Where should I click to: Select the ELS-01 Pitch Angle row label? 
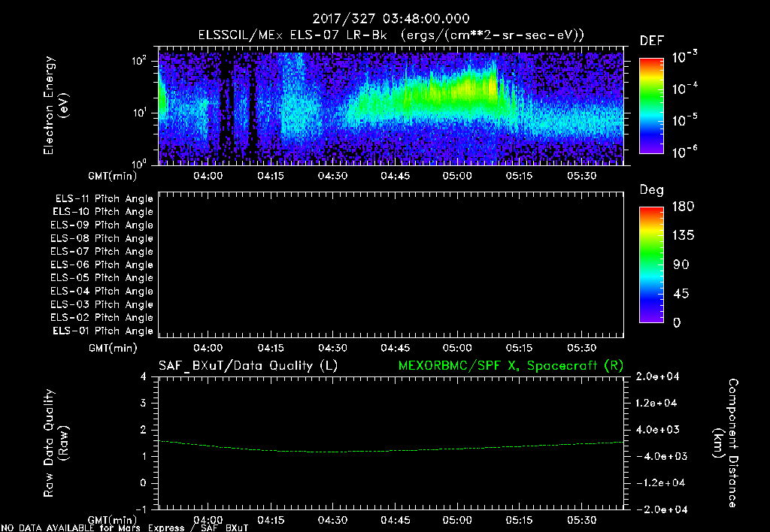coord(103,331)
